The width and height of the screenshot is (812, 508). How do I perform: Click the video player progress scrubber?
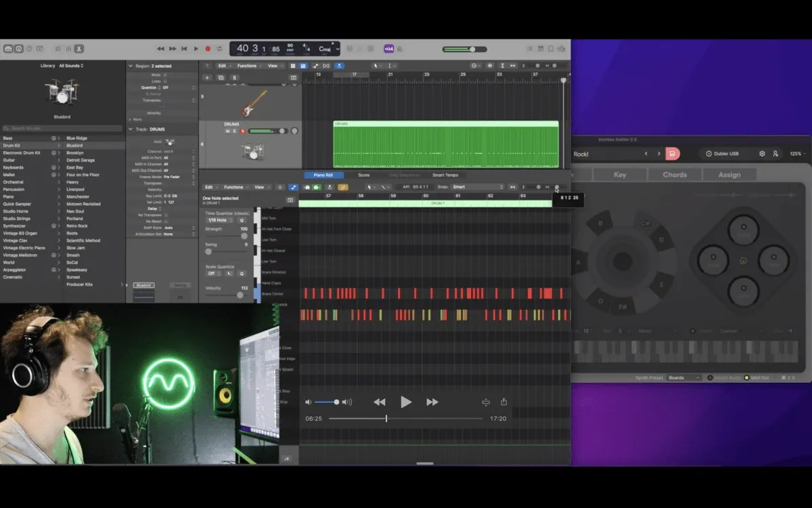coord(386,419)
